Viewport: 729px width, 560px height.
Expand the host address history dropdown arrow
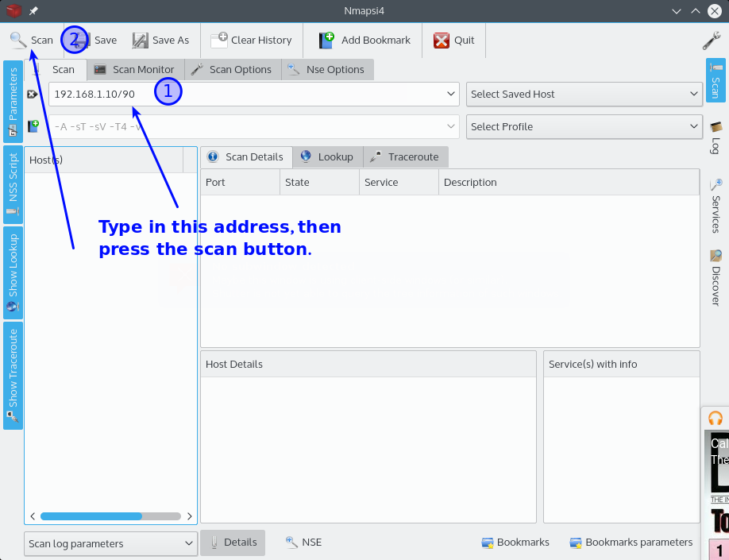tap(450, 94)
